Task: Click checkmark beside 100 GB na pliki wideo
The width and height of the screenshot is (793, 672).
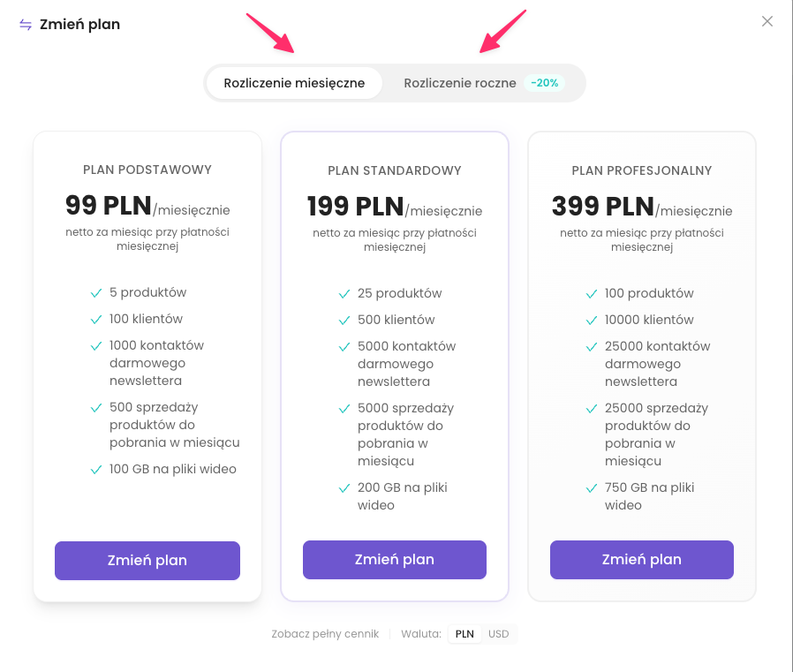Action: pyautogui.click(x=96, y=470)
